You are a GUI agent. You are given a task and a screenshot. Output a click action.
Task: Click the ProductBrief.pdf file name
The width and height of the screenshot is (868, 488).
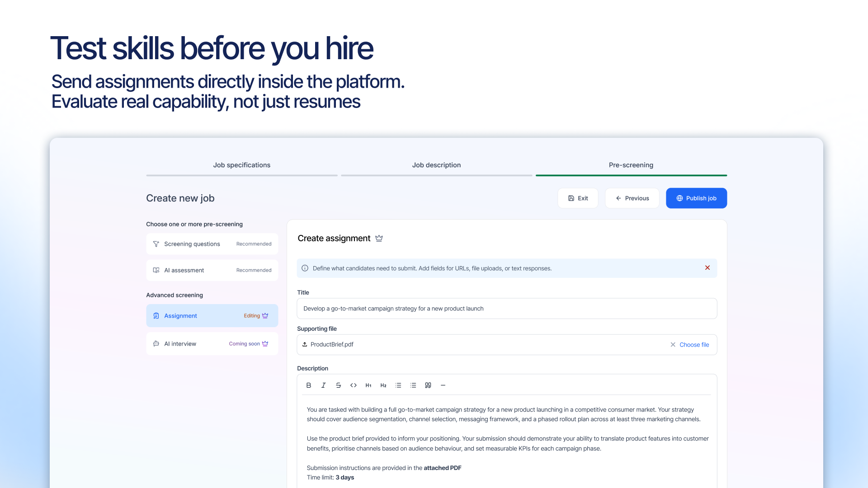click(332, 345)
